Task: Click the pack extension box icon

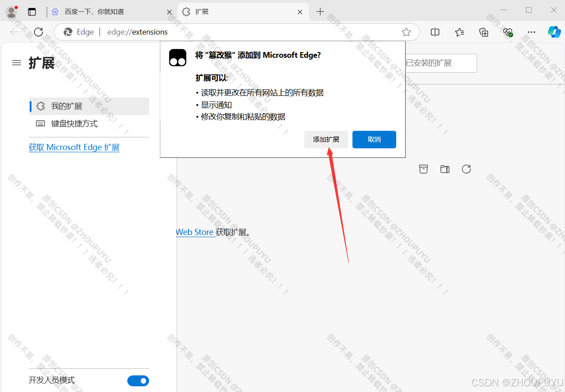Action: coord(423,169)
